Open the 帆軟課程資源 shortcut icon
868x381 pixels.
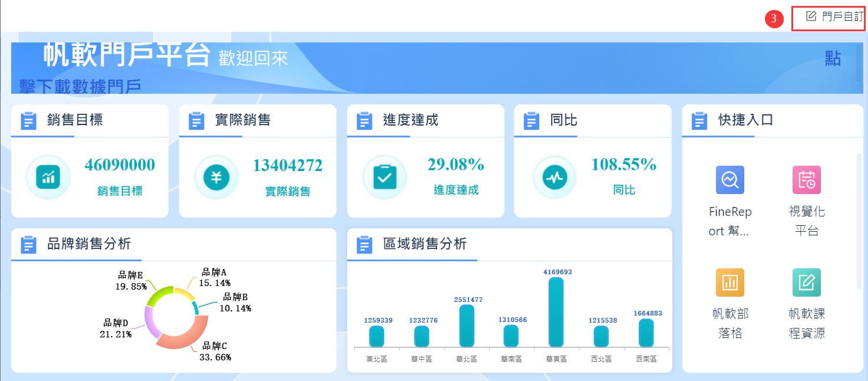click(807, 283)
